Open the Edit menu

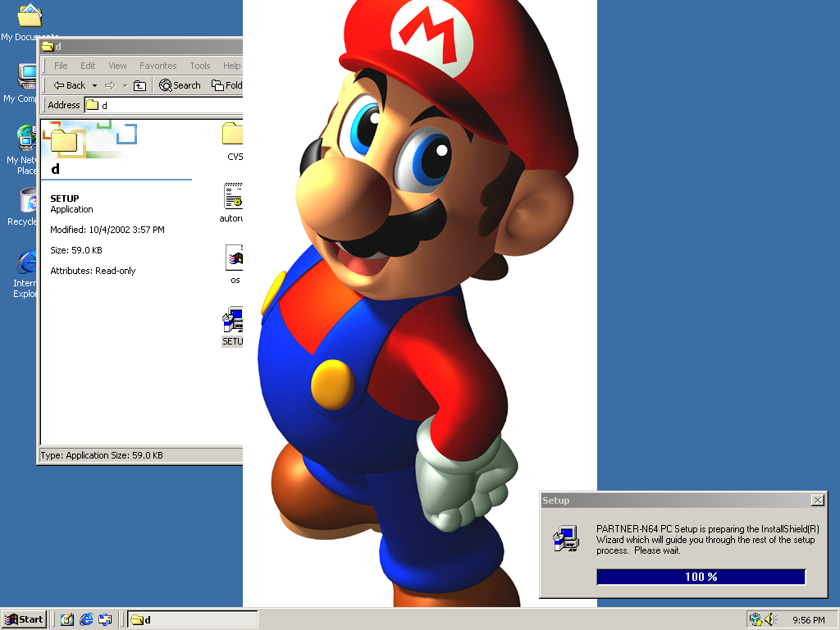tap(88, 66)
